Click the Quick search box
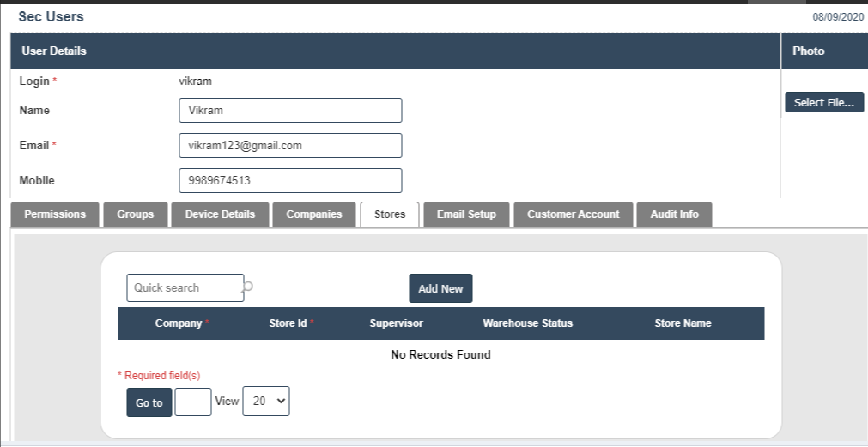868x447 pixels. [185, 288]
